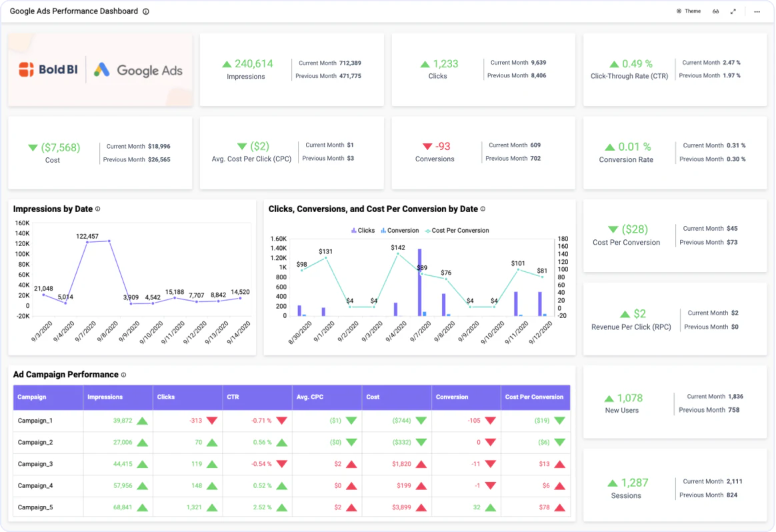Click the 9/11/2020 clicks bar

click(516, 304)
